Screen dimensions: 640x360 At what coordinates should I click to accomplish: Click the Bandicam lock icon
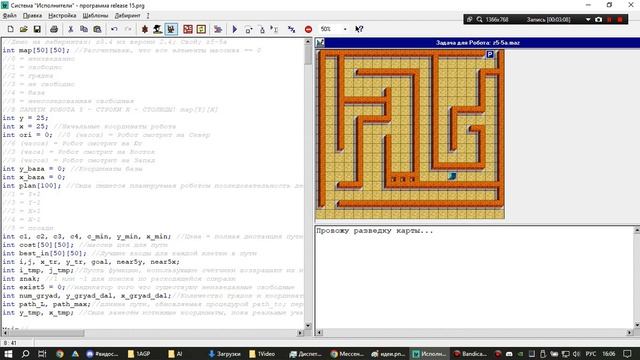tap(469, 19)
